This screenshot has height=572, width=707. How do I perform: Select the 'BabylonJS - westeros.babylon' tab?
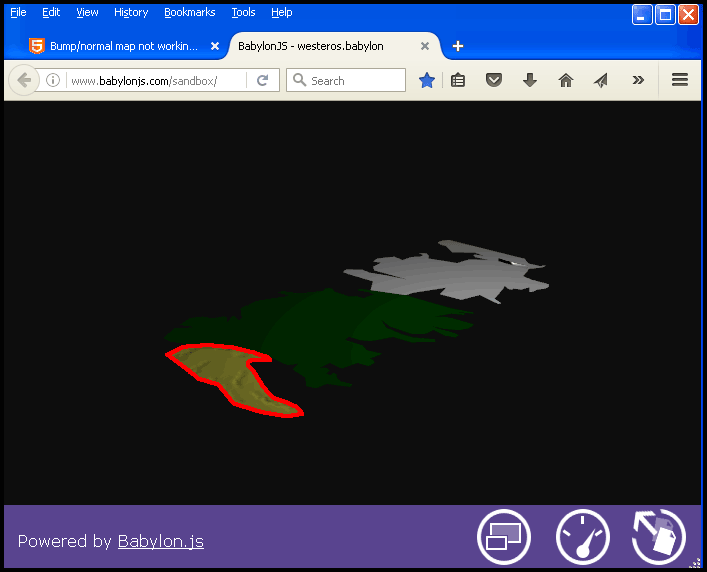[334, 46]
